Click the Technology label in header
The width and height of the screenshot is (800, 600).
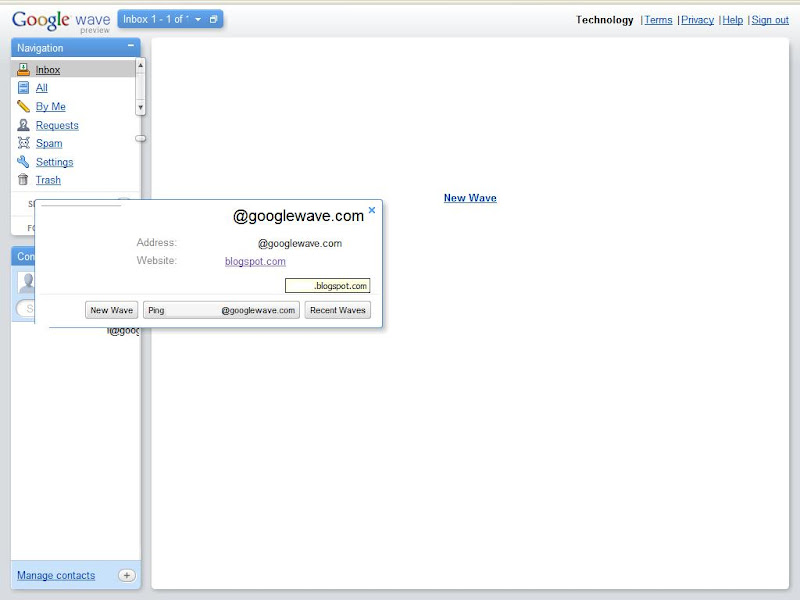[605, 20]
